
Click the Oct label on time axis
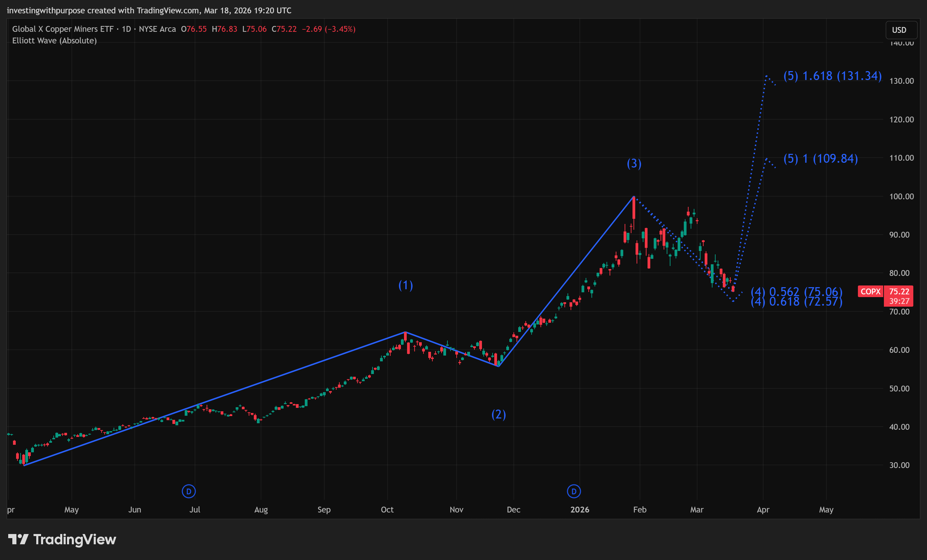(x=387, y=510)
